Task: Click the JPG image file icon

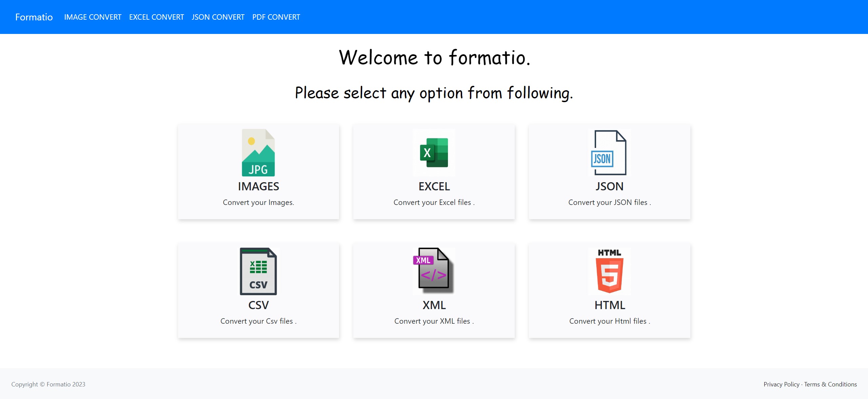Action: click(258, 153)
